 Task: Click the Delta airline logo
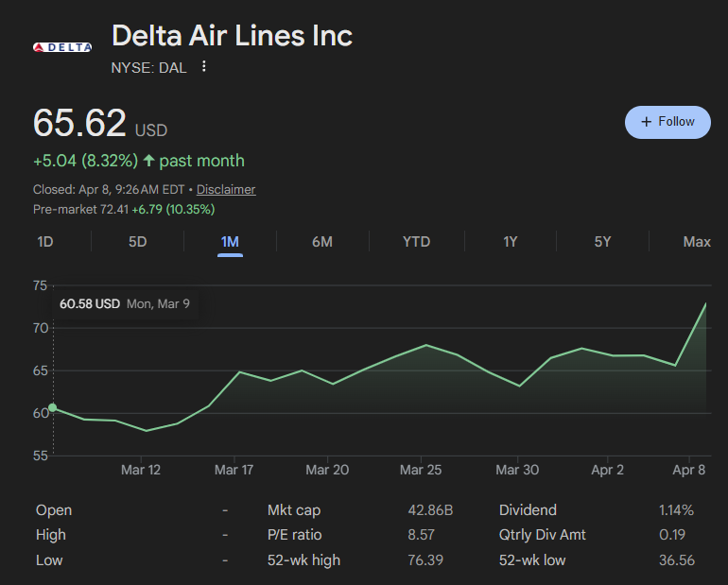(62, 47)
